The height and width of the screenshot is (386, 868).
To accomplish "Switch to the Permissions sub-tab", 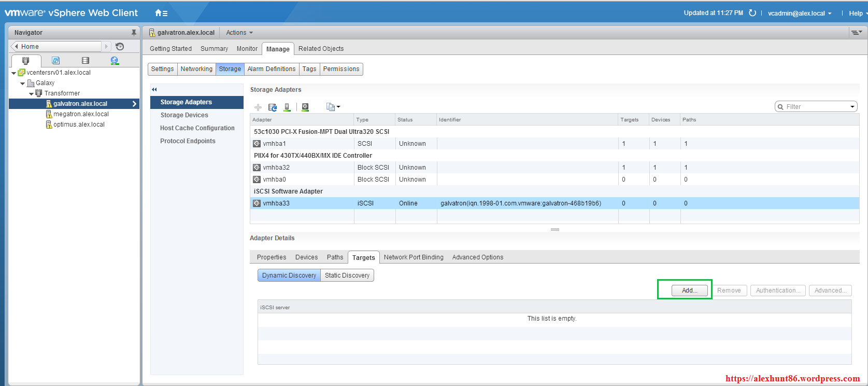I will point(341,69).
